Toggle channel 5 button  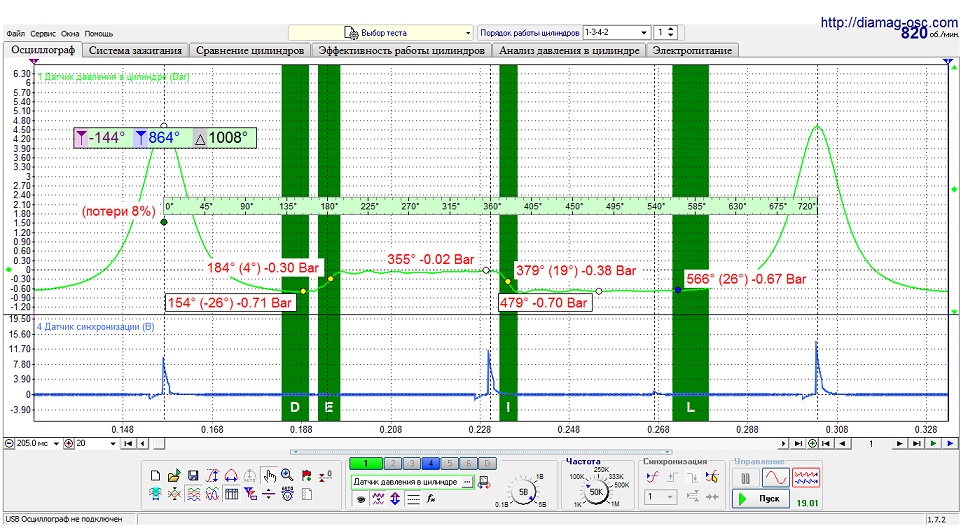point(450,464)
